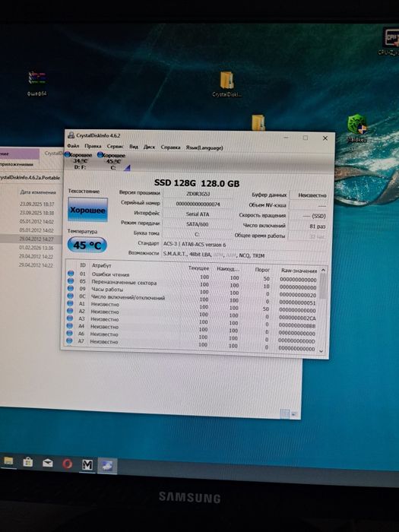Click status icon for attribute A2
The width and height of the screenshot is (399, 532).
70,310
